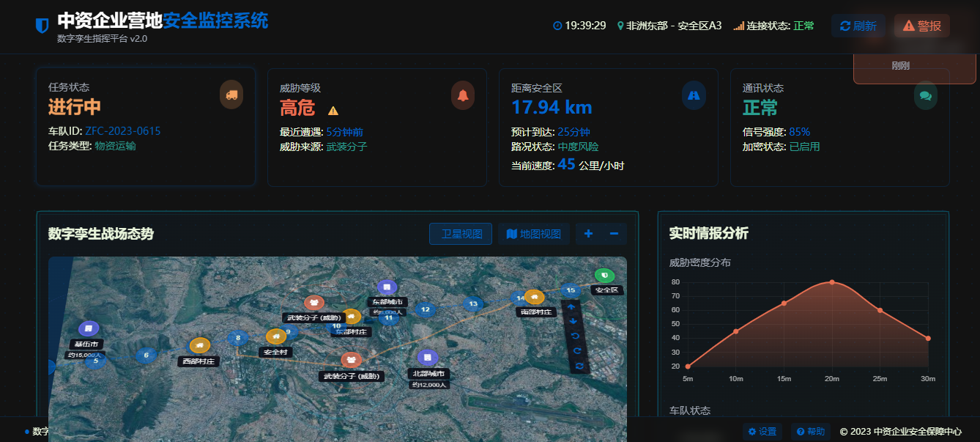
Task: Rotate map clockwise using the redo-style arrow
Action: pyautogui.click(x=577, y=351)
